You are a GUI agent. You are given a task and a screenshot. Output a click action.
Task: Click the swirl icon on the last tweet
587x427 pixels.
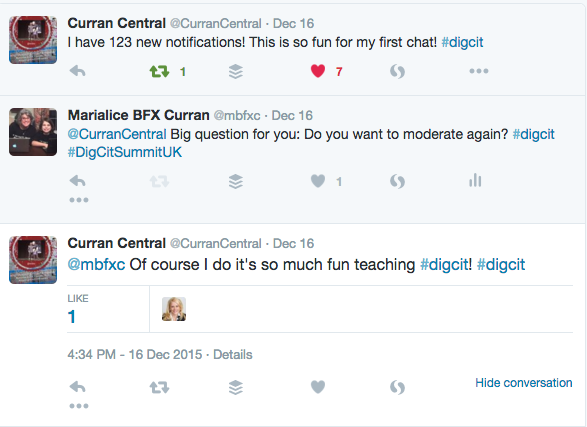(x=397, y=387)
